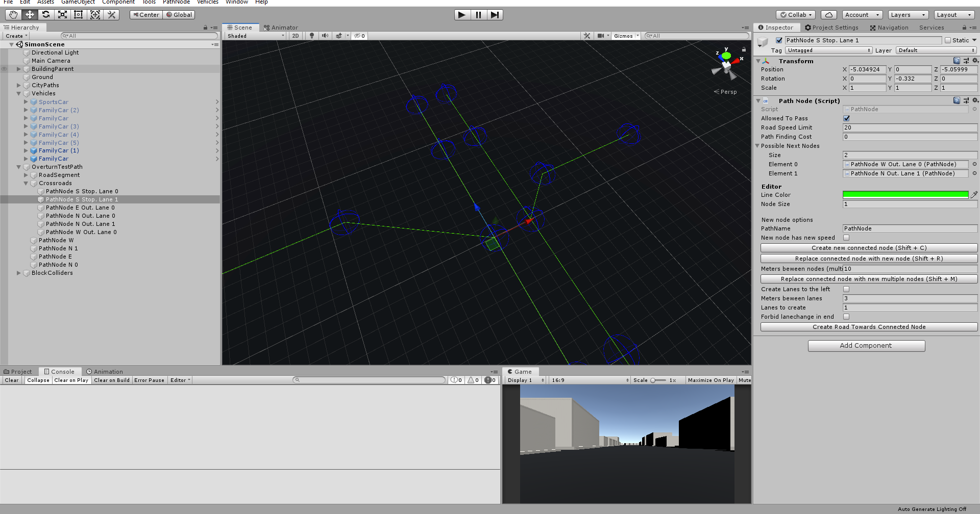Select the Rect transform tool
The height and width of the screenshot is (514, 980).
(x=79, y=15)
